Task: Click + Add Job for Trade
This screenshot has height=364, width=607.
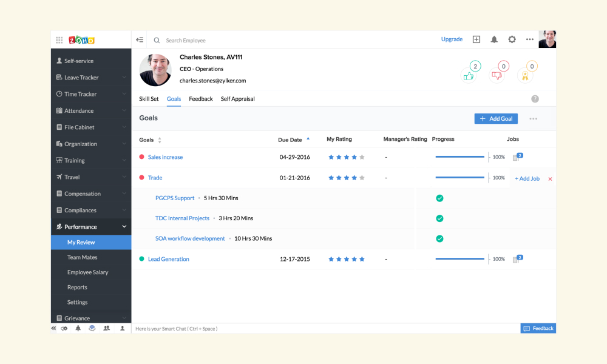Action: [x=527, y=179]
